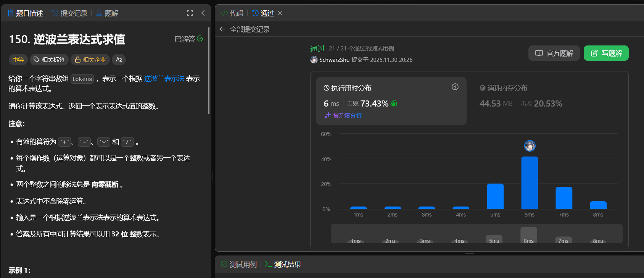Click the runtime distribution info icon
This screenshot has width=644, height=278.
click(x=455, y=87)
